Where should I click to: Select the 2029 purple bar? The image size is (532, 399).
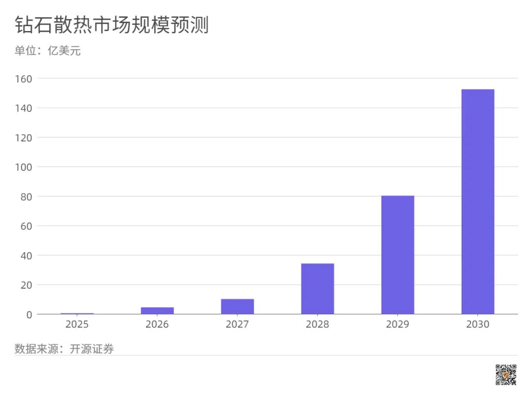click(x=398, y=255)
